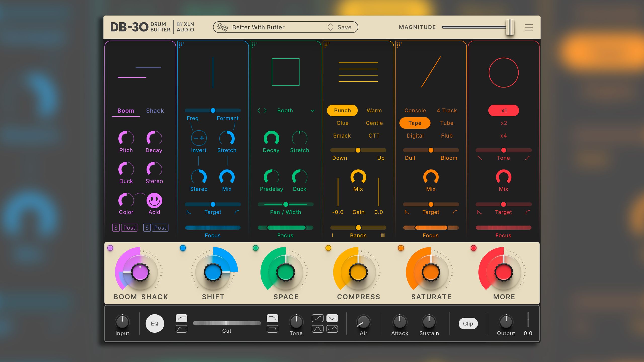Select the Tube saturation mode
The width and height of the screenshot is (644, 362).
click(447, 123)
